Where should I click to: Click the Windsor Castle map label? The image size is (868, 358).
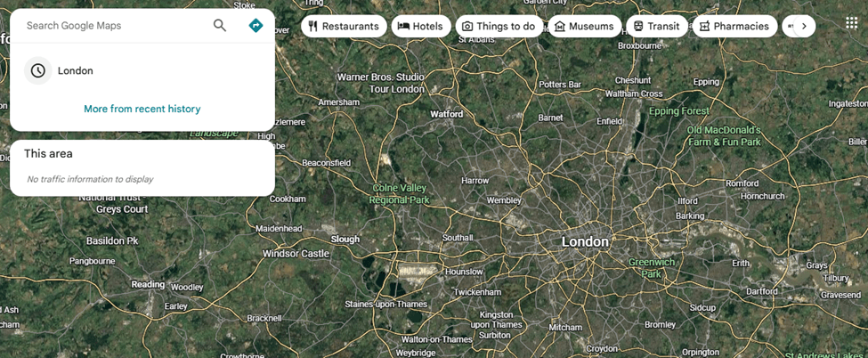pyautogui.click(x=296, y=254)
